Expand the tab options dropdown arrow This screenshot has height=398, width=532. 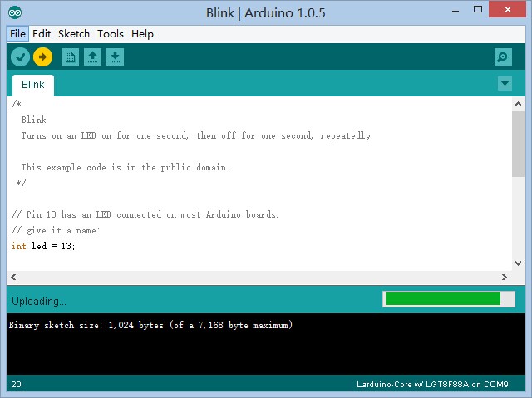(505, 83)
